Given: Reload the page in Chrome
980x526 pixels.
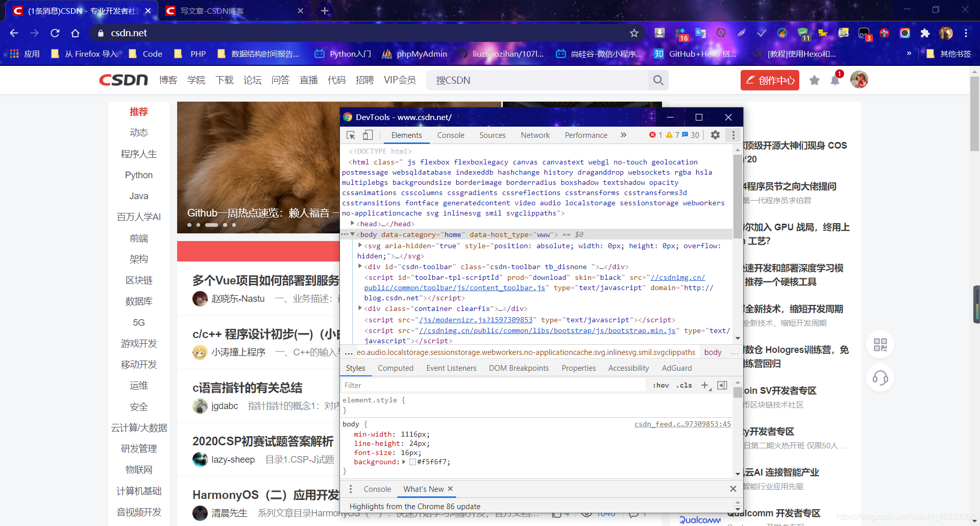Looking at the screenshot, I should tap(55, 33).
